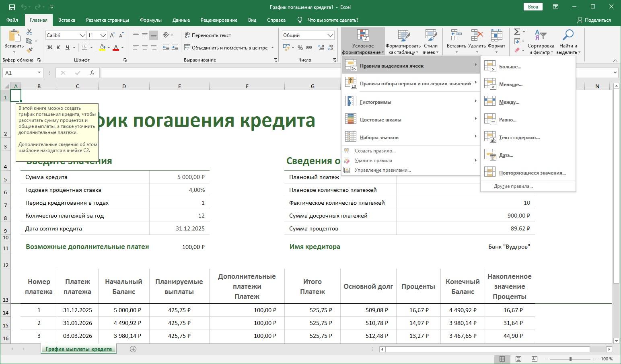Click the Format Painter brush icon

click(x=29, y=50)
